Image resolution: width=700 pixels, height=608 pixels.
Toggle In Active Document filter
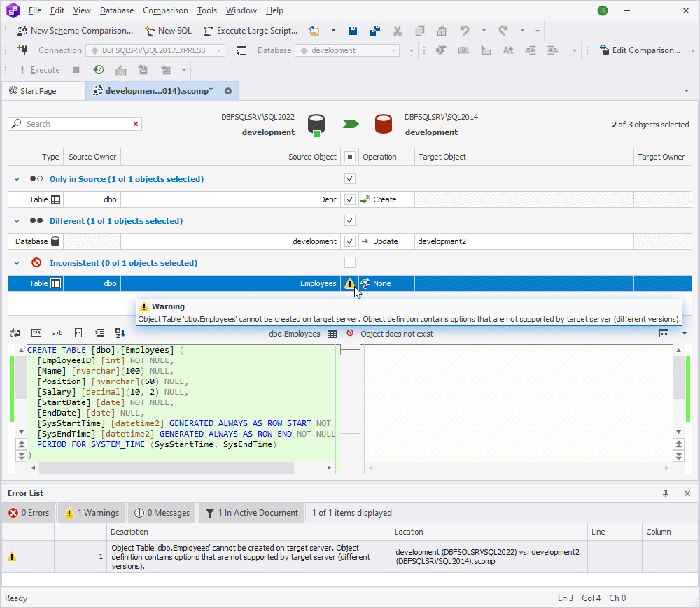(252, 513)
